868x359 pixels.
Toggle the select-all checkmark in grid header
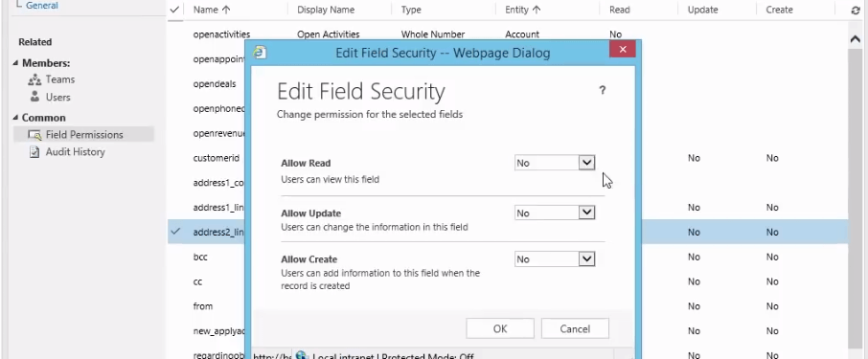point(174,10)
